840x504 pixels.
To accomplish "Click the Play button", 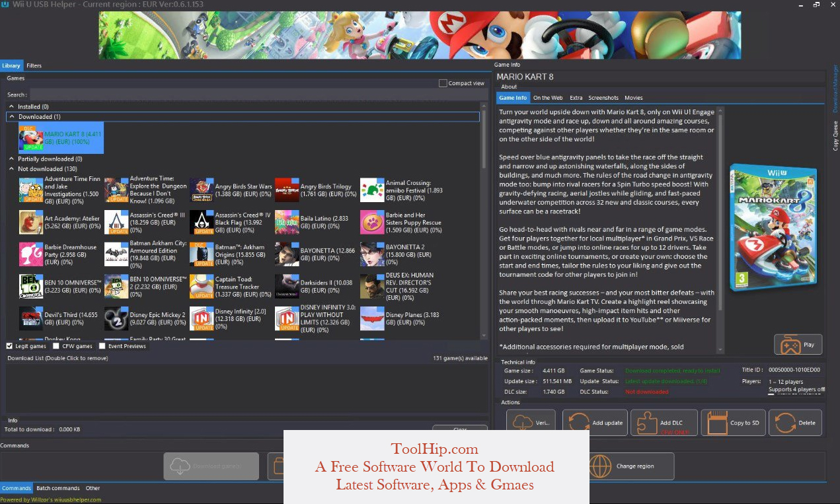I will point(798,345).
